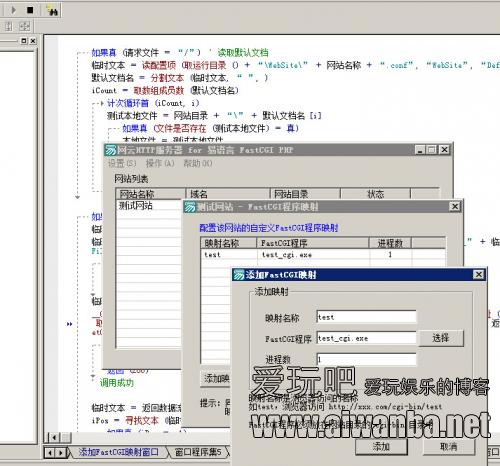
Task: Click the 进程数 column header in the mapping list
Action: [x=390, y=243]
